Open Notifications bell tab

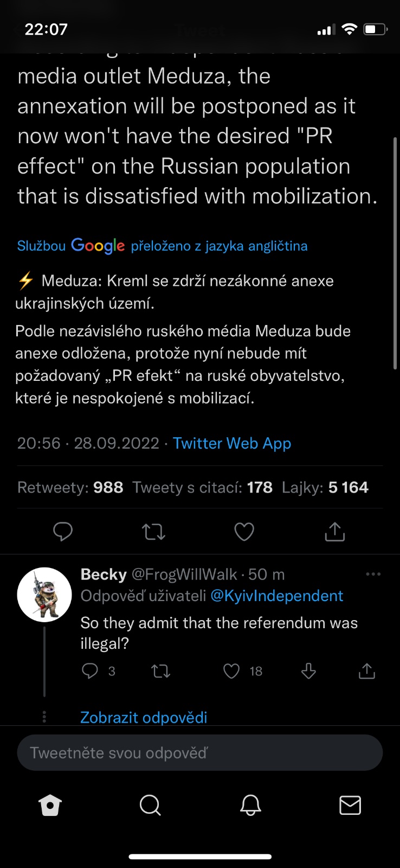250,806
